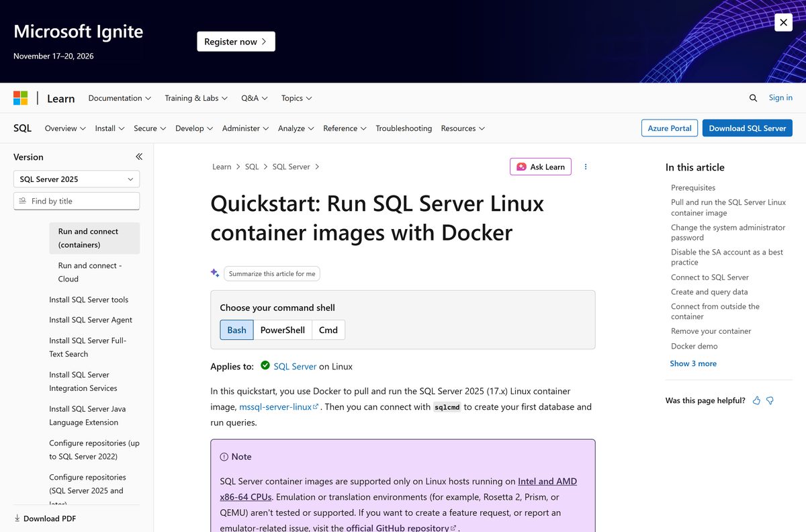Screen dimensions: 806x532
Task: Select Bash command shell
Action: tap(236, 330)
